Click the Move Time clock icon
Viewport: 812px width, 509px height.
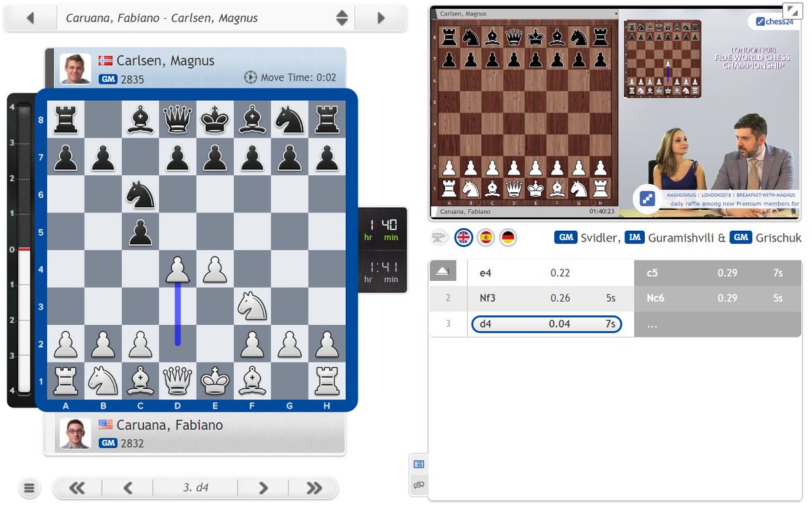point(250,77)
